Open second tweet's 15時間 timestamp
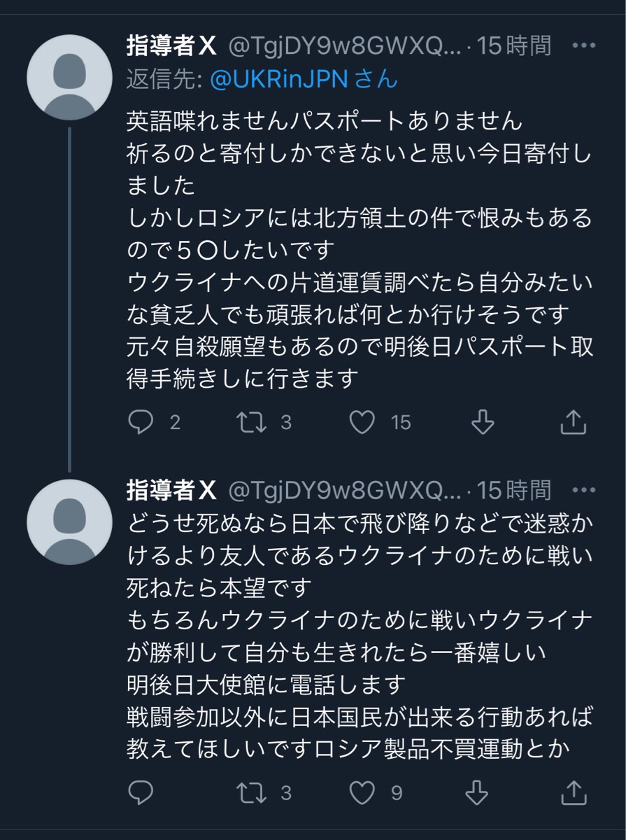626x840 pixels. pyautogui.click(x=516, y=490)
